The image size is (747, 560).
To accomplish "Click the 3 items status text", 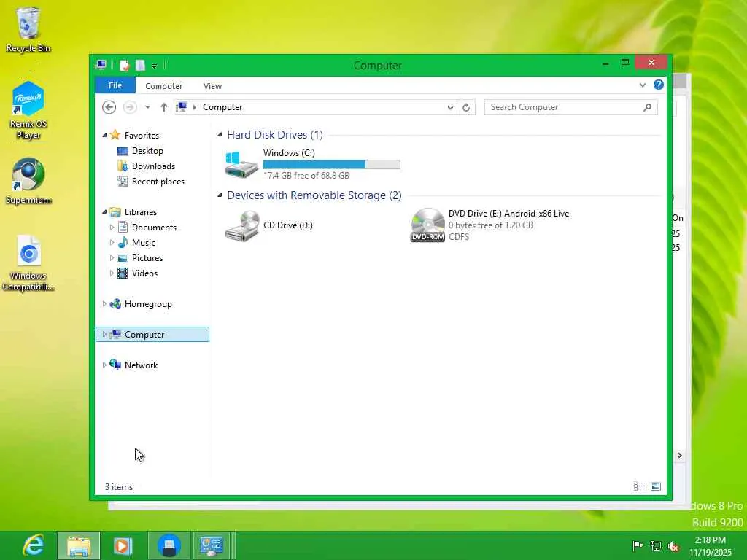I will [119, 486].
